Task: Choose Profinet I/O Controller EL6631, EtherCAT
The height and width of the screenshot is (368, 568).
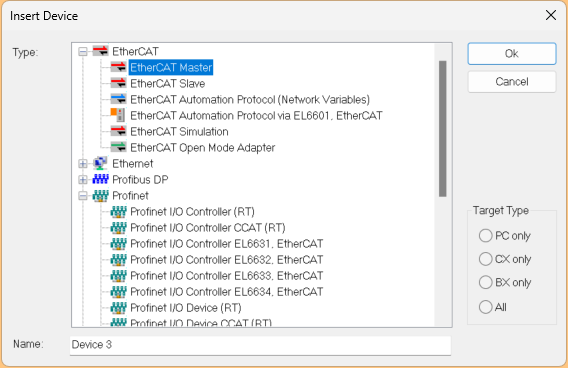Action: point(226,244)
